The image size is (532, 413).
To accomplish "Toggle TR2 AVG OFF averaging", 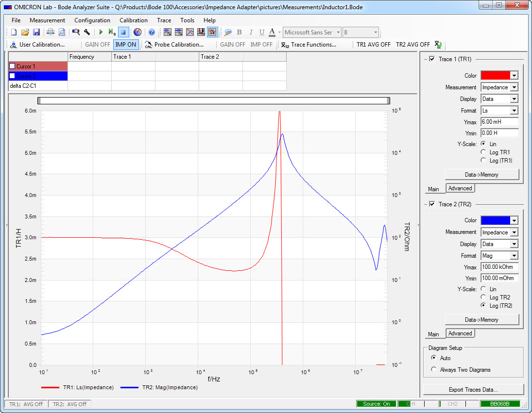I will 413,44.
